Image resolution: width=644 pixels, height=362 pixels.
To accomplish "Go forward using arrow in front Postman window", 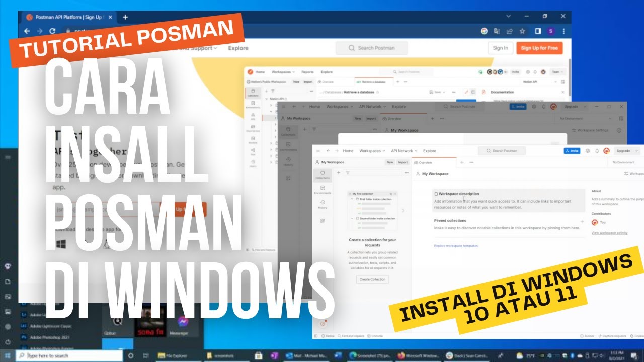I will 336,151.
